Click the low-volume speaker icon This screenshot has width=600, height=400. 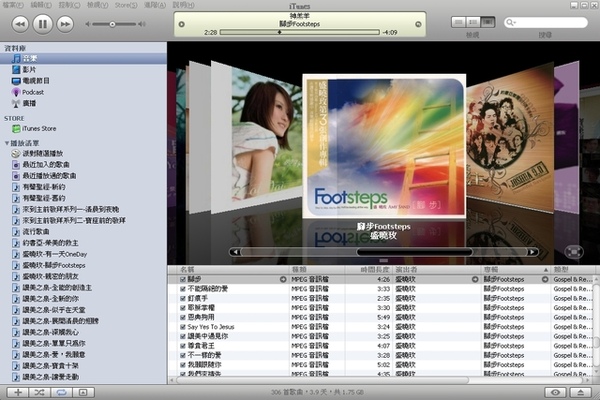[x=88, y=24]
